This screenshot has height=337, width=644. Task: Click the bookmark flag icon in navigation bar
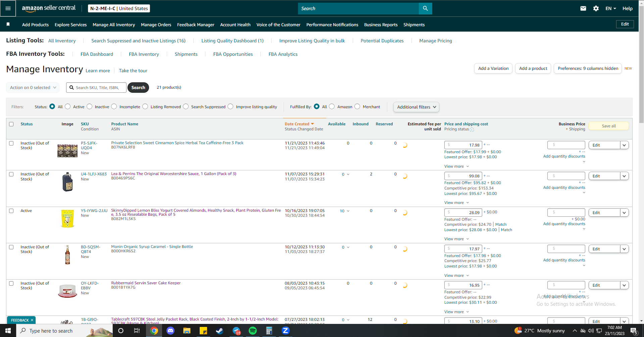(8, 24)
